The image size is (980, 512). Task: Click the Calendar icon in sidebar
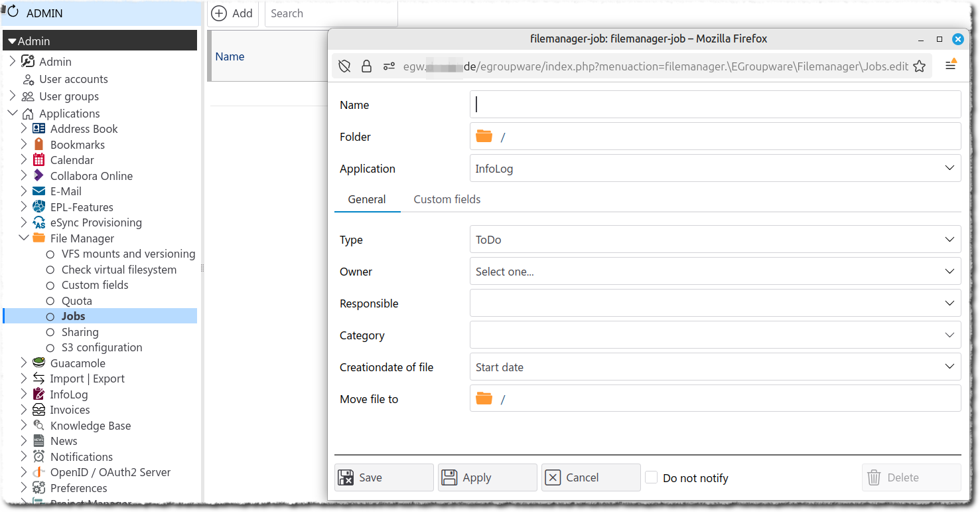(38, 160)
